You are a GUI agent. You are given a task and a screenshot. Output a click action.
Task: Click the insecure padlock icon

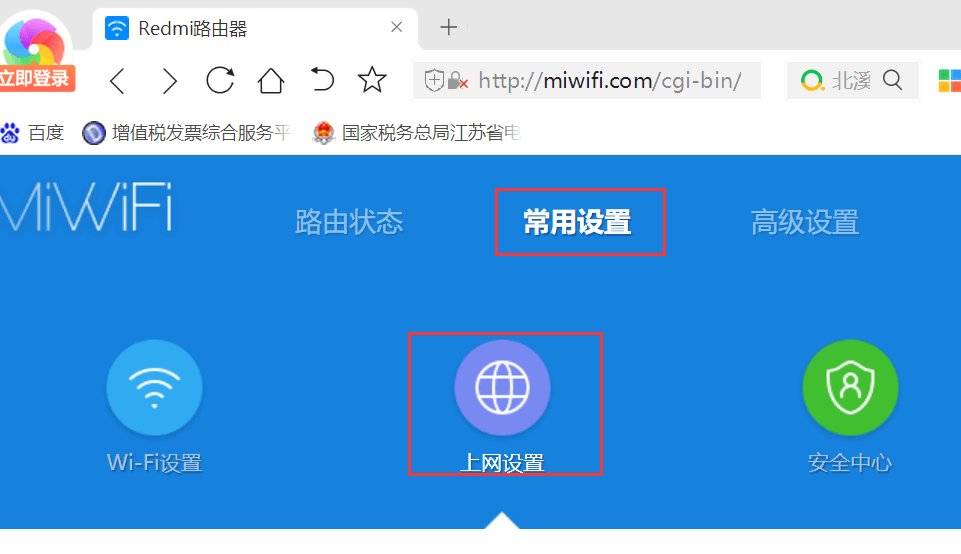(457, 80)
